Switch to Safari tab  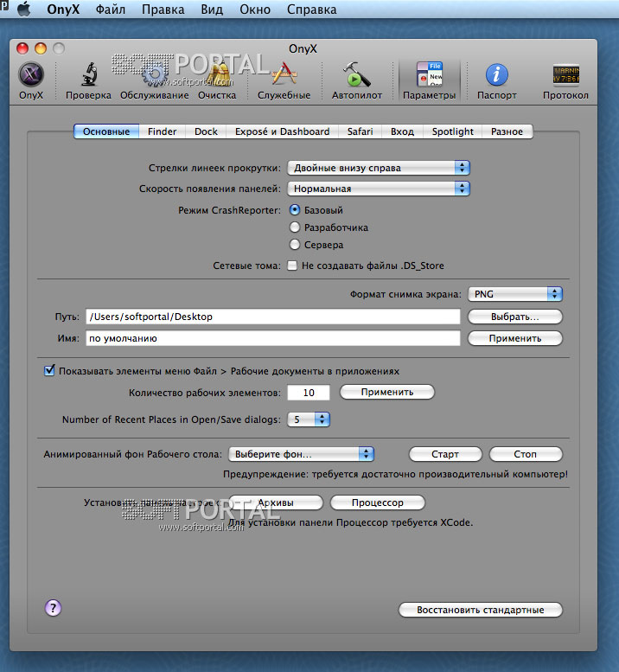pyautogui.click(x=360, y=131)
